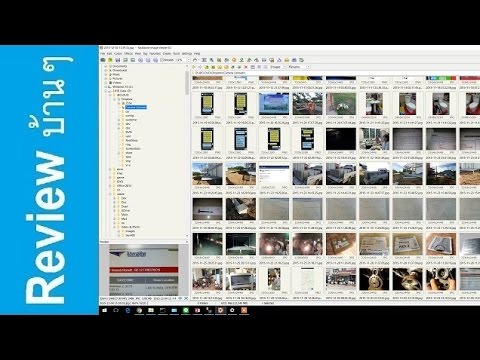Click the red X delete icon
Screen dimensions: 480x360
point(246,67)
